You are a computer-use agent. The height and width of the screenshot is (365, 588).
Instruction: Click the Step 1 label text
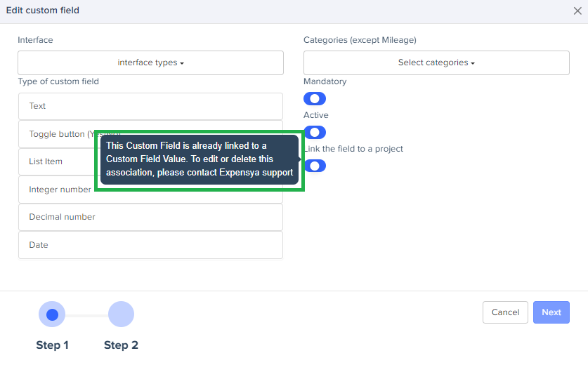(52, 345)
